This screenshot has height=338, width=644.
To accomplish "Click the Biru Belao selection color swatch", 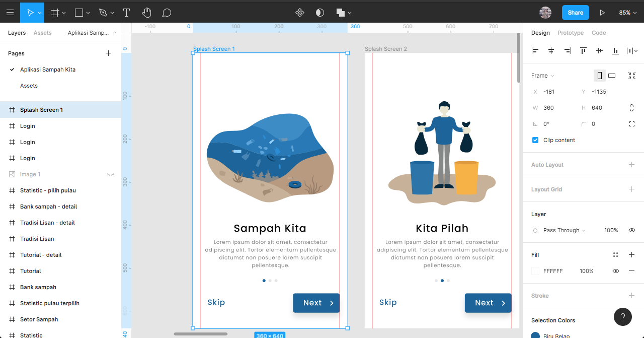I will click(535, 335).
